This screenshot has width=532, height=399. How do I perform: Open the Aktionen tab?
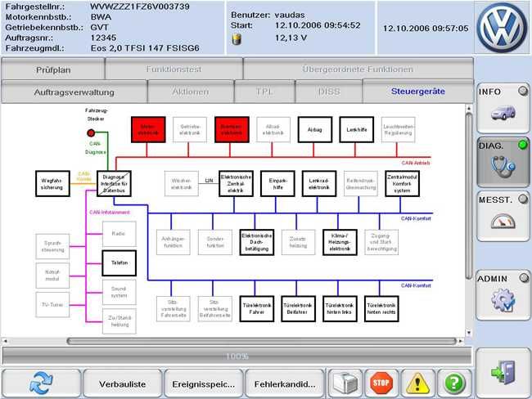[x=191, y=92]
